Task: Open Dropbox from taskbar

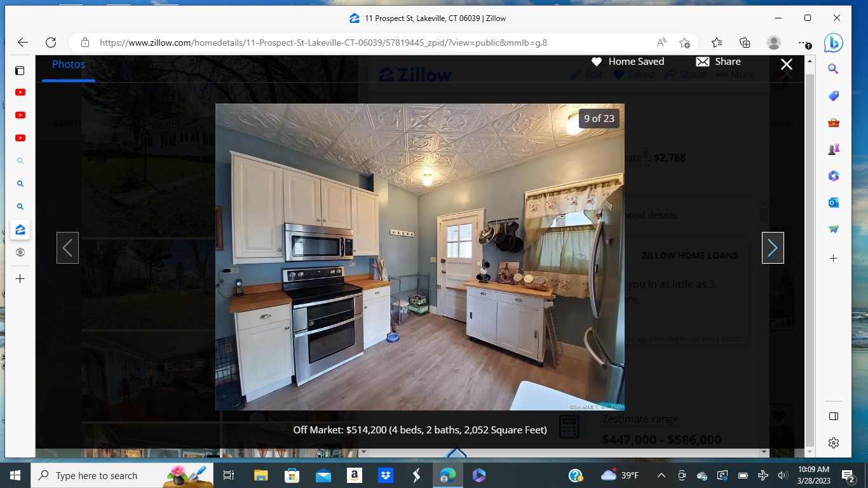Action: pyautogui.click(x=386, y=475)
